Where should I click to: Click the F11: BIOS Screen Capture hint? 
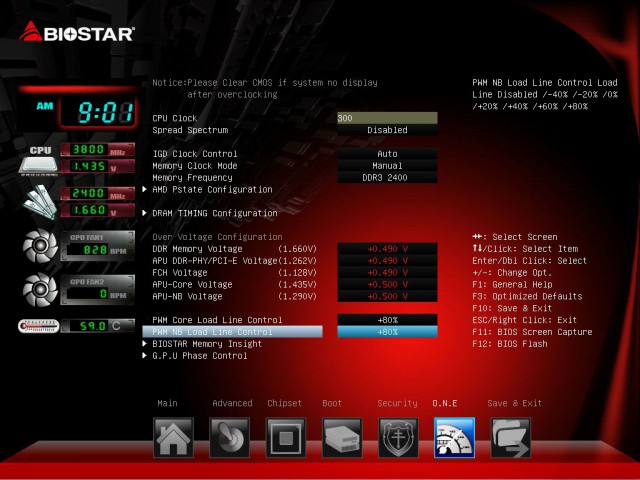tap(532, 332)
